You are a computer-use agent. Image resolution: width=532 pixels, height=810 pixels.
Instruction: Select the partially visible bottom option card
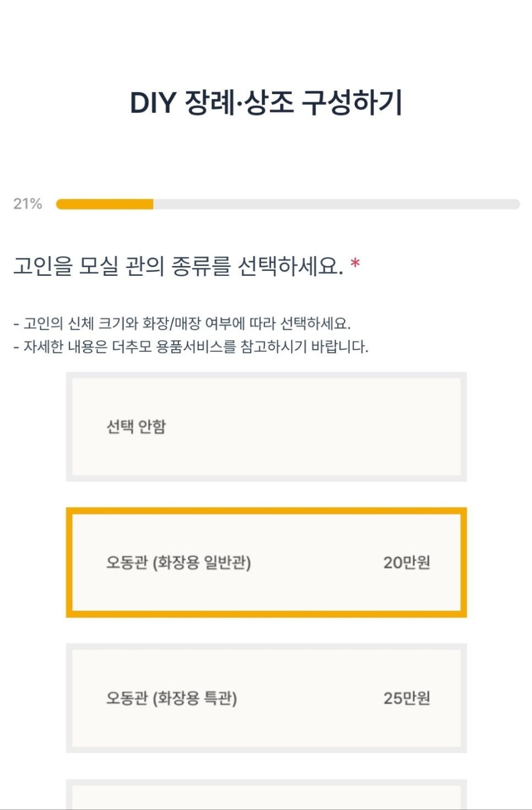[266, 795]
